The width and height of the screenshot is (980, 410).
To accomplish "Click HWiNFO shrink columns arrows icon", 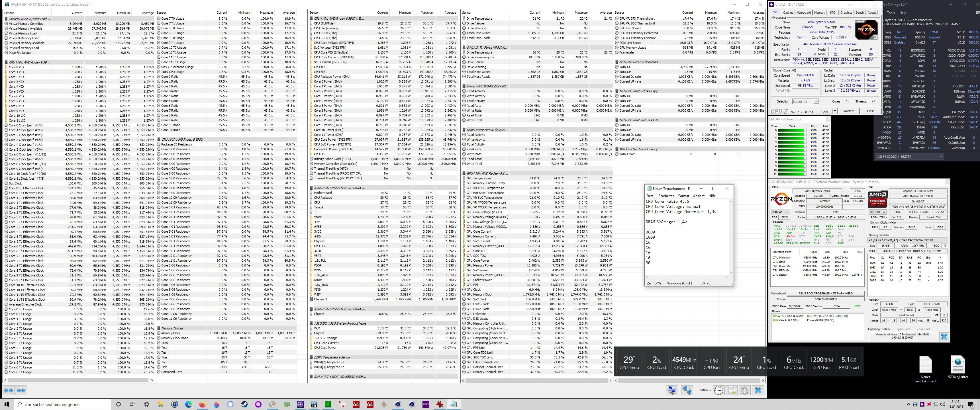I will 21,390.
